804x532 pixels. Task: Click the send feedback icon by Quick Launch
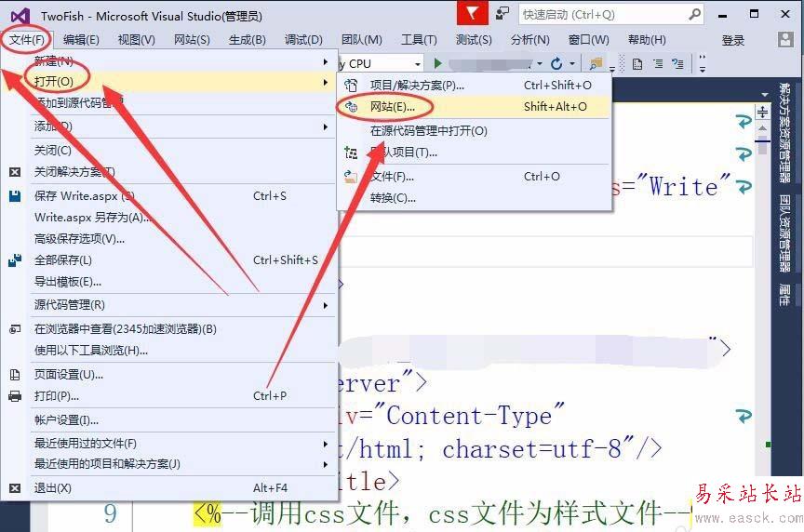502,13
